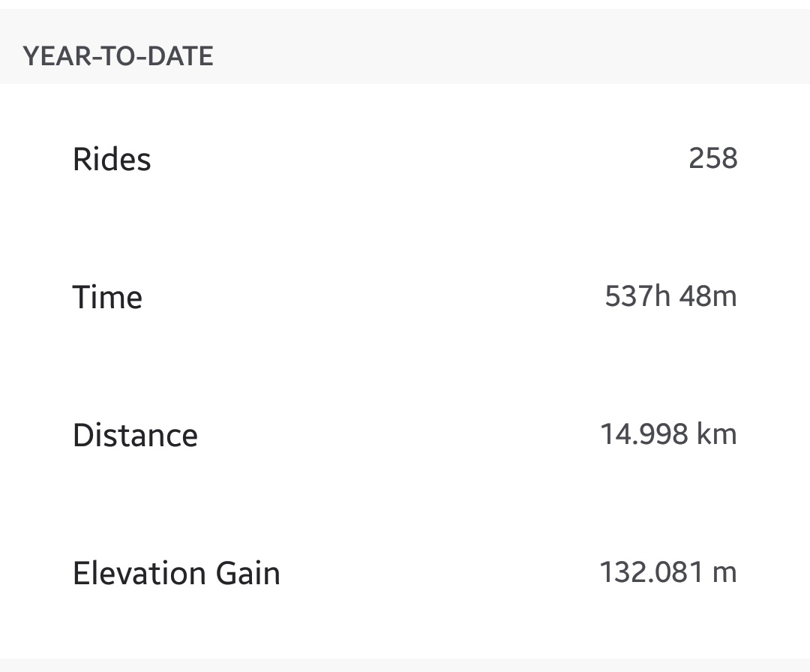This screenshot has height=672, width=810.
Task: Tap the 132.081 m elevation value
Action: [668, 572]
